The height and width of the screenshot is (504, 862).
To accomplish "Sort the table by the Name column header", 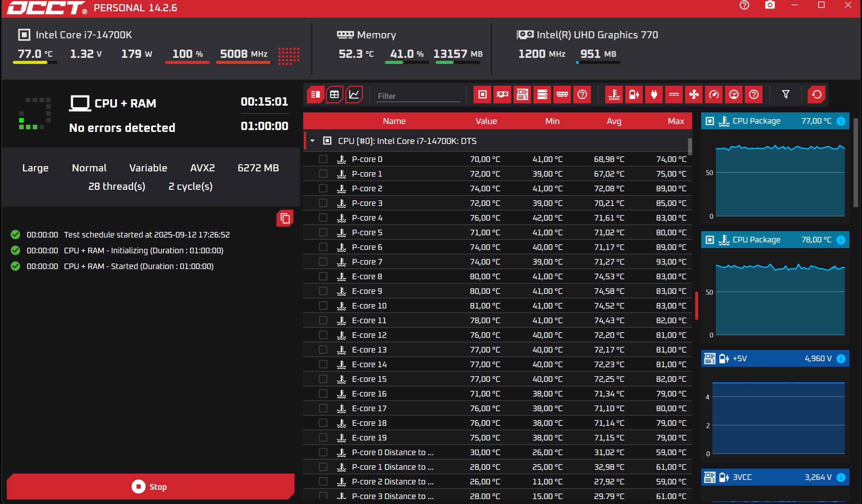I will pos(394,121).
